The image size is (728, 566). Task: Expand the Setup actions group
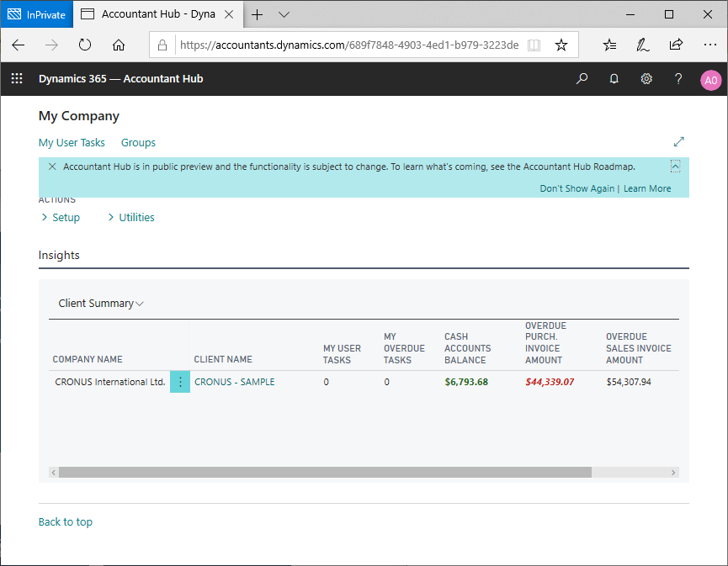pos(61,217)
